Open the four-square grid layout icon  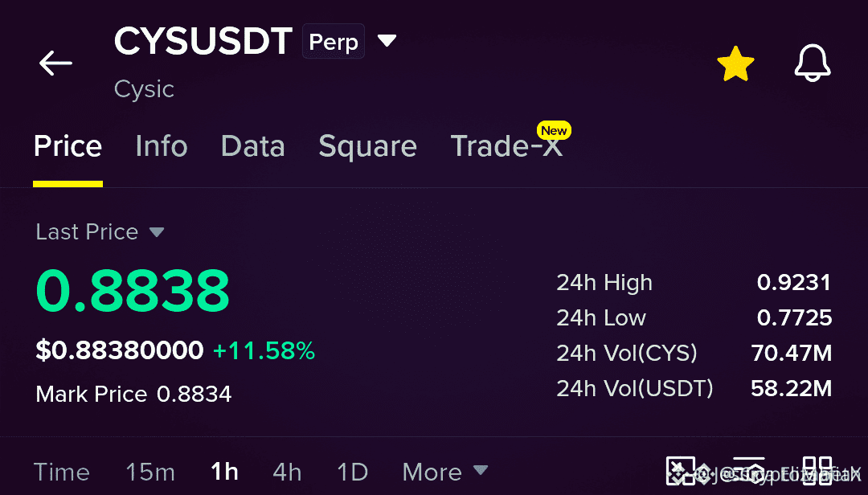(817, 471)
